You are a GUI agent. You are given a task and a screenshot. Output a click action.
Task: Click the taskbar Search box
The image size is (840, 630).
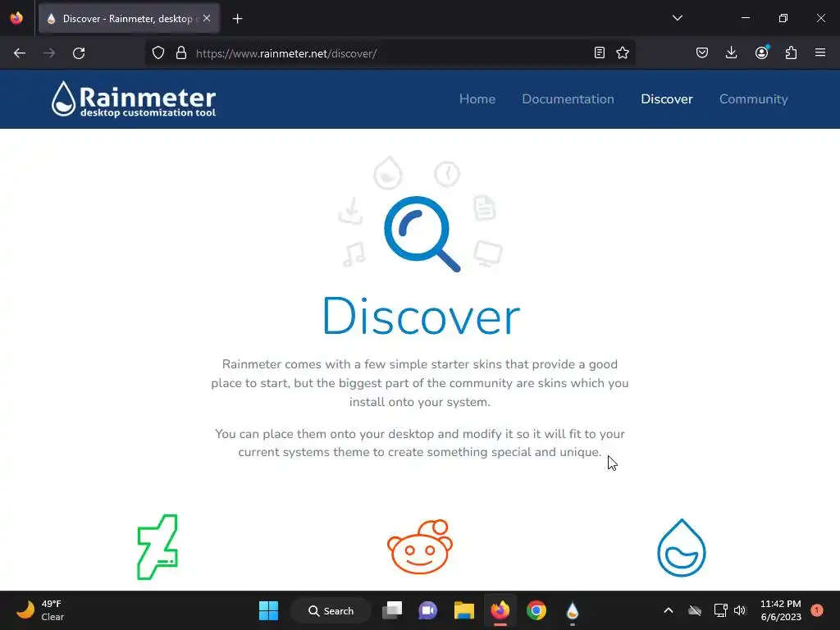coord(331,610)
